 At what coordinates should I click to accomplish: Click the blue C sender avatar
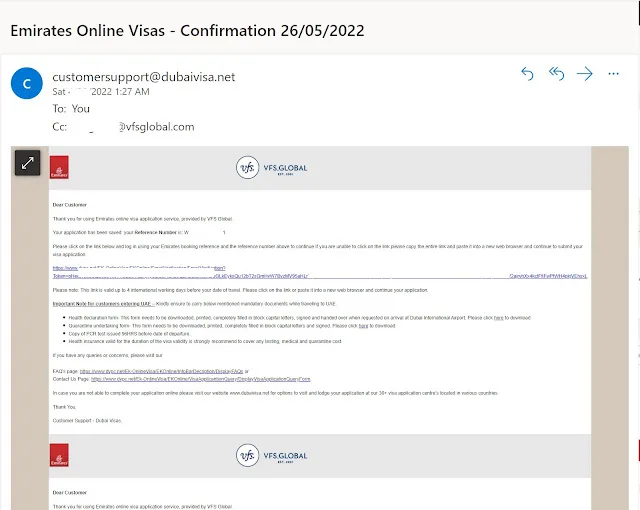click(27, 83)
